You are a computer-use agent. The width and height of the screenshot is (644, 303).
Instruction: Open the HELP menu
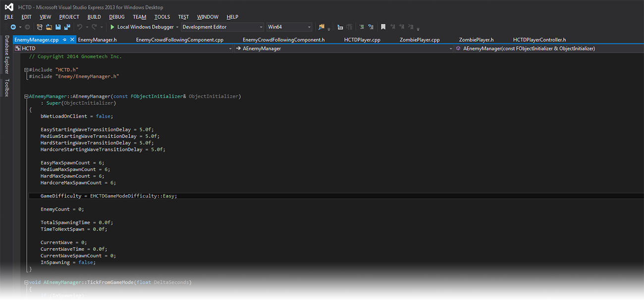point(232,17)
